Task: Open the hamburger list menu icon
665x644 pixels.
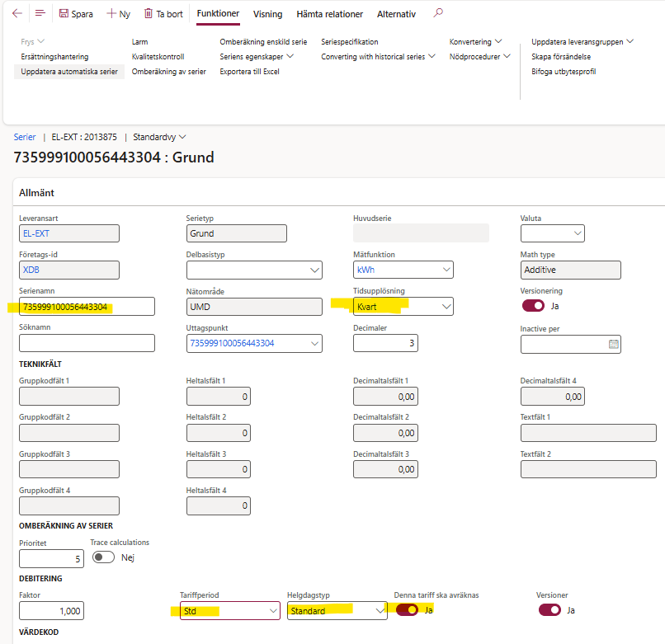Action: [x=40, y=14]
